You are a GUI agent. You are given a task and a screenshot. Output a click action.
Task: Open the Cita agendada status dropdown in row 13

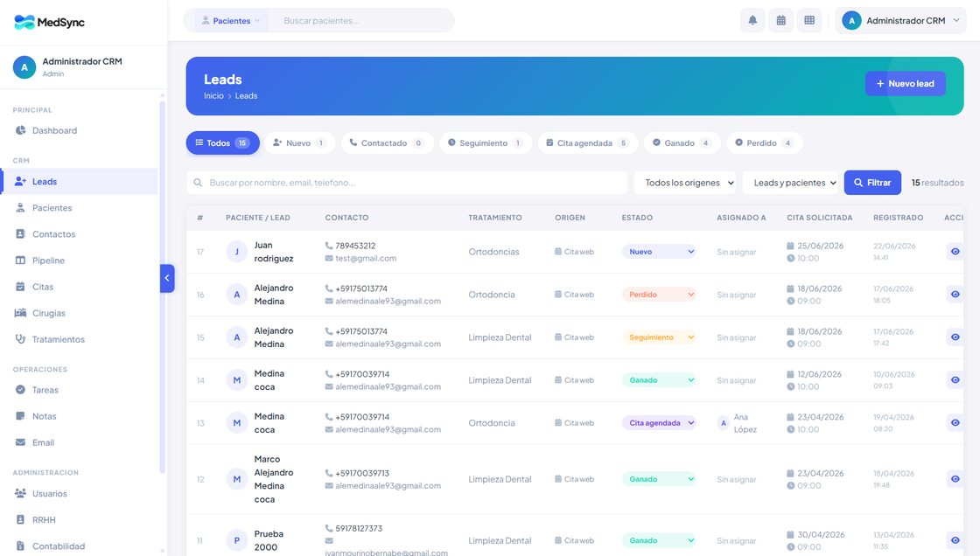click(x=659, y=423)
